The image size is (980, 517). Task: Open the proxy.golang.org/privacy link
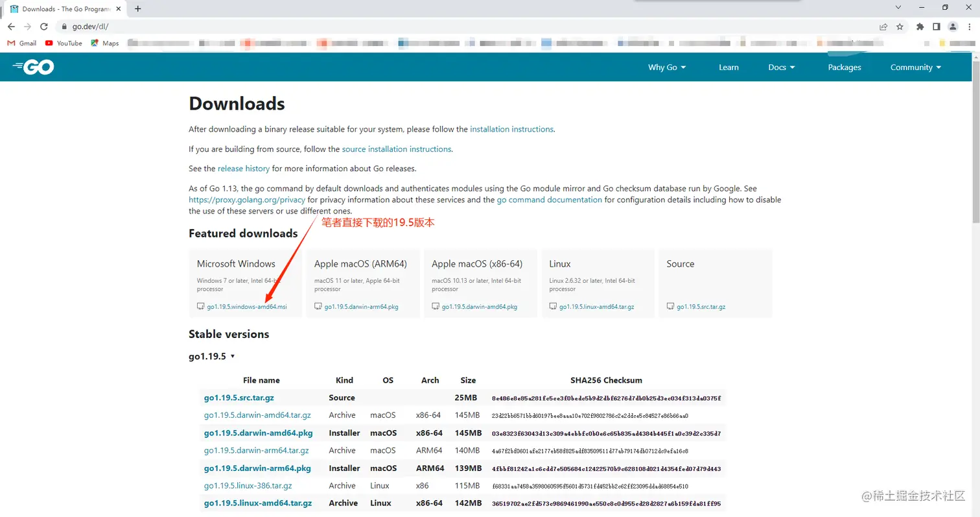(247, 200)
